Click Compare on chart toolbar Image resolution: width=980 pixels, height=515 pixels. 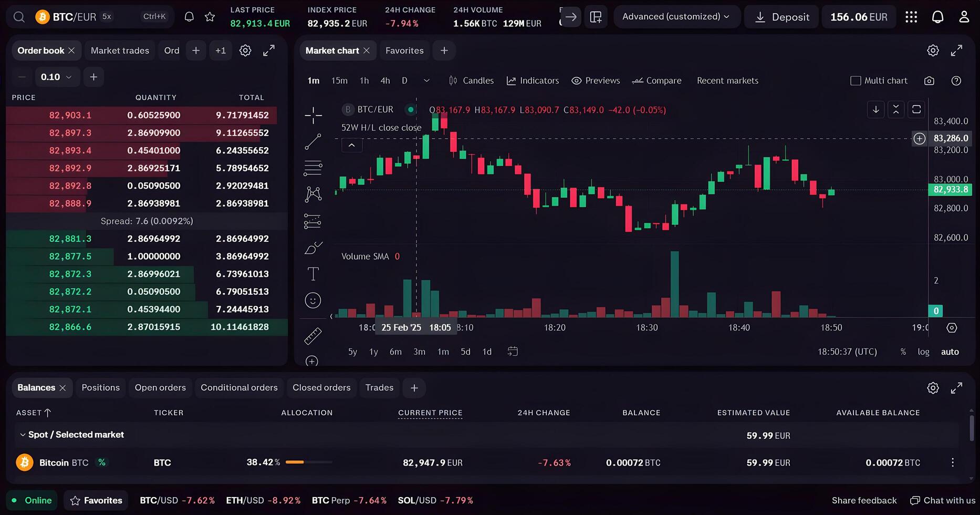tap(656, 81)
